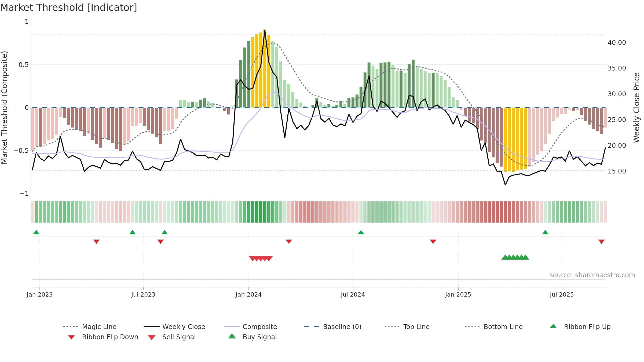644x362 pixels.
Task: Click the source: sharemaestro.com text
Action: 592,275
